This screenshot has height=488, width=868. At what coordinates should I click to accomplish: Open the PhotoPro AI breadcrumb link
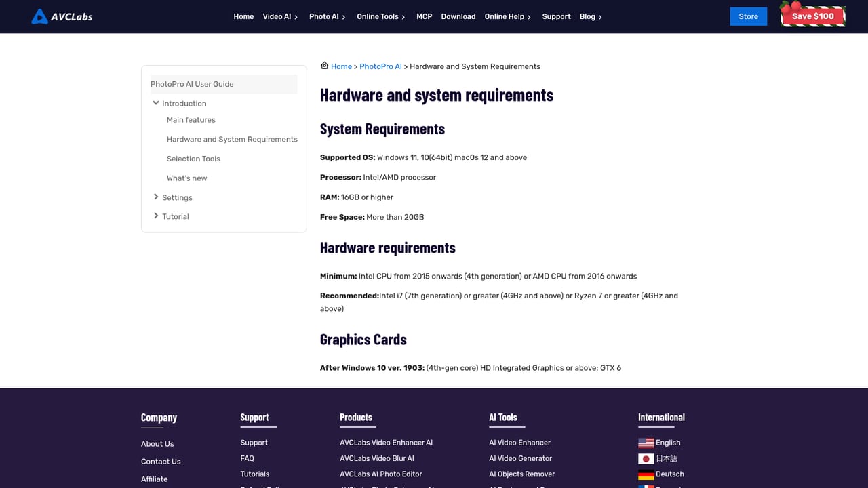[380, 66]
